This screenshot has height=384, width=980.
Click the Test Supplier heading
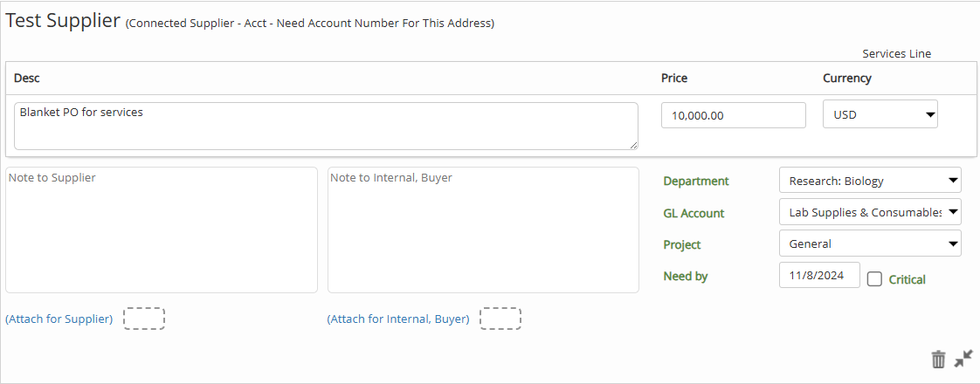(63, 21)
